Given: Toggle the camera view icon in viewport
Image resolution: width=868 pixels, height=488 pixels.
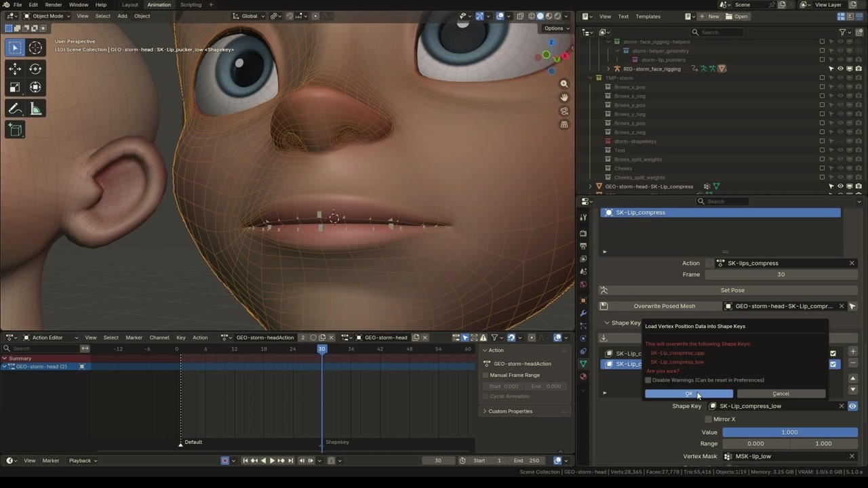Looking at the screenshot, I should (x=564, y=111).
